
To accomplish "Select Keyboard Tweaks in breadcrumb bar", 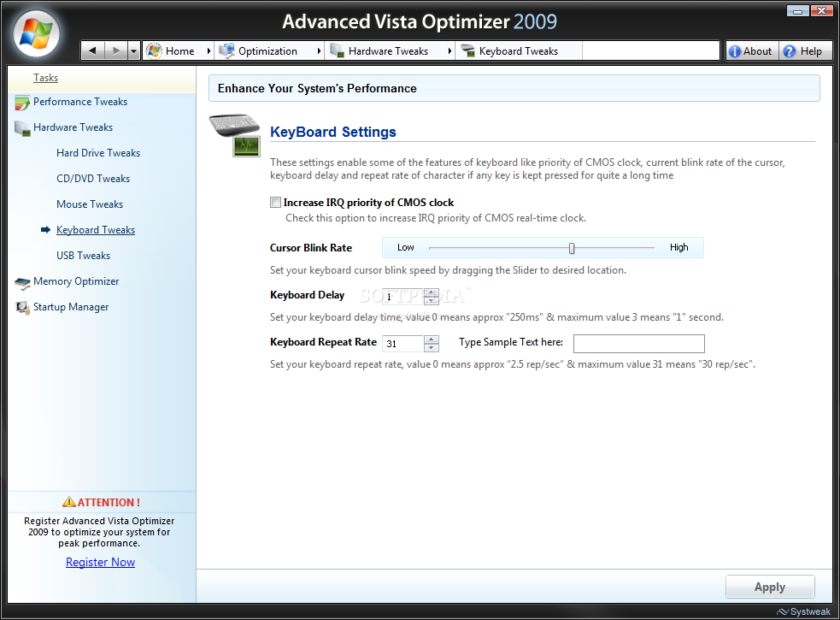I will [x=519, y=51].
